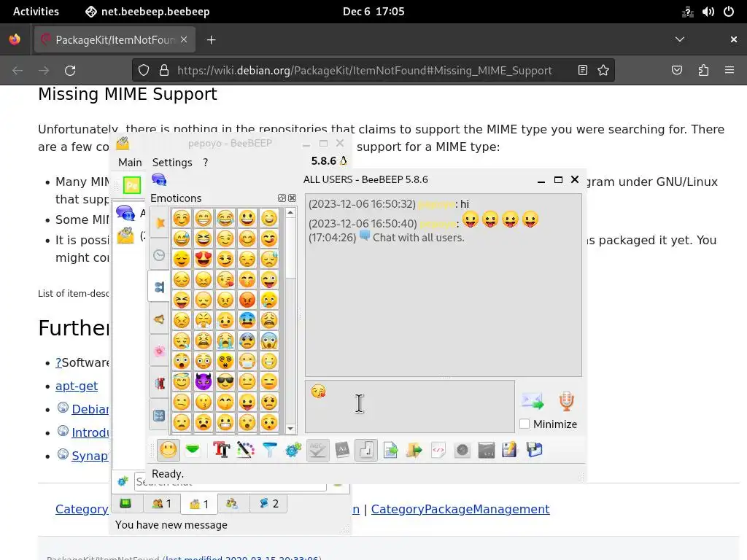Viewport: 747px width, 560px height.
Task: Open the CategoryPackageManagement link
Action: (x=460, y=509)
